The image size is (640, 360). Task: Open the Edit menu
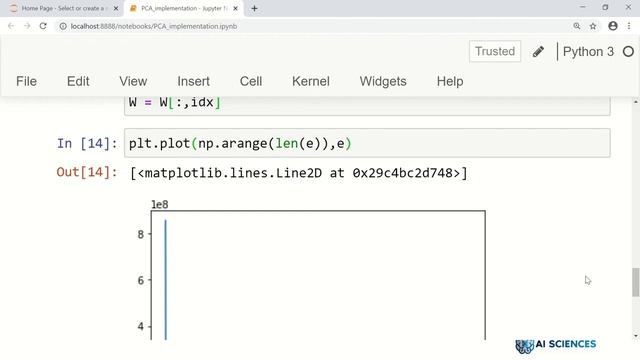(78, 81)
